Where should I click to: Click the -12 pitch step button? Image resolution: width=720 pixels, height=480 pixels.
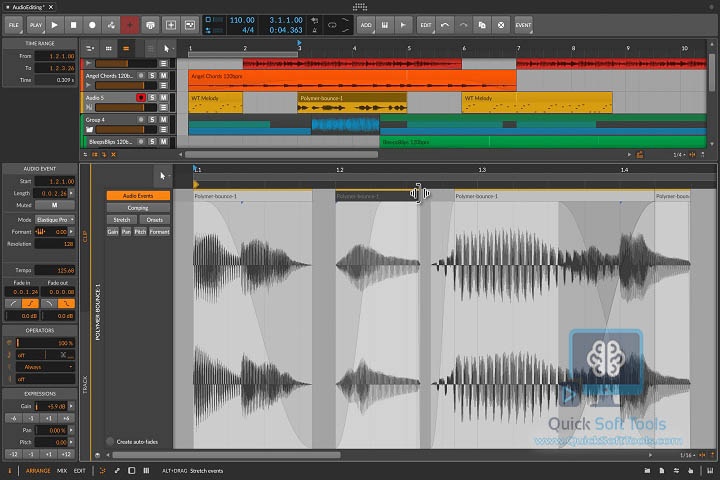pos(14,454)
